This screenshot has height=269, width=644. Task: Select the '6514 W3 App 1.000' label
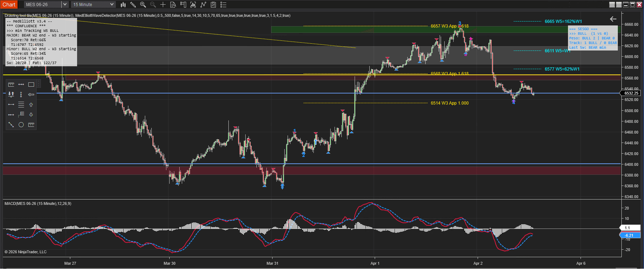pyautogui.click(x=449, y=103)
